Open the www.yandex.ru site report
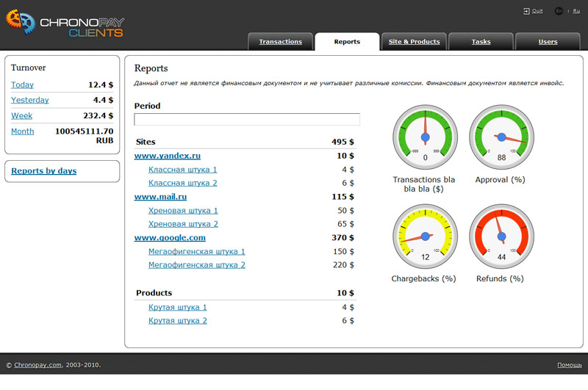The height and width of the screenshot is (390, 588). pos(167,156)
